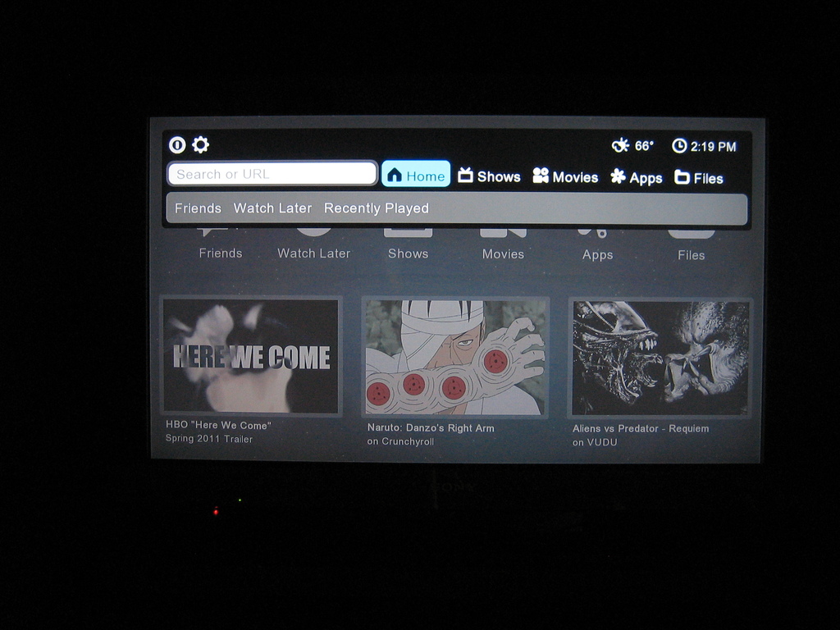Open the Movies tab in the top navigation

565,176
